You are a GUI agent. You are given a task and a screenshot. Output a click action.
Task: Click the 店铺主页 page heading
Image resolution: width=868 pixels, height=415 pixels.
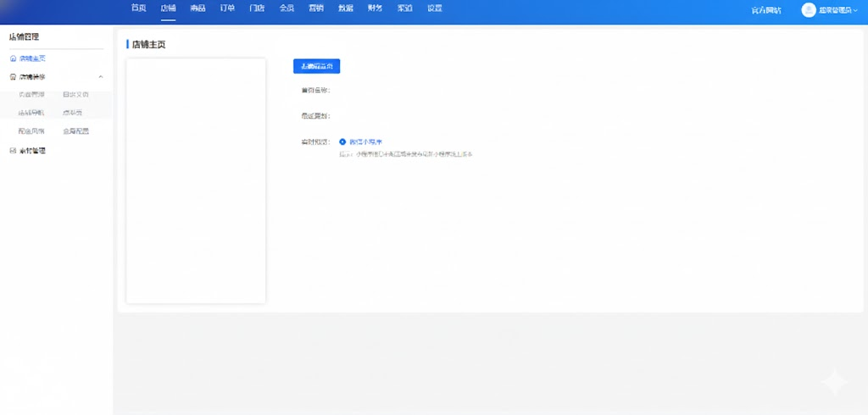[x=149, y=44]
